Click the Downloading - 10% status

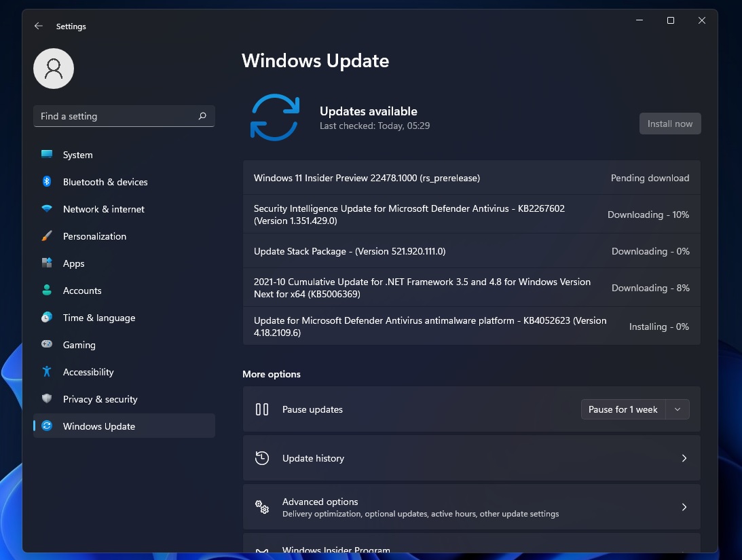[648, 214]
